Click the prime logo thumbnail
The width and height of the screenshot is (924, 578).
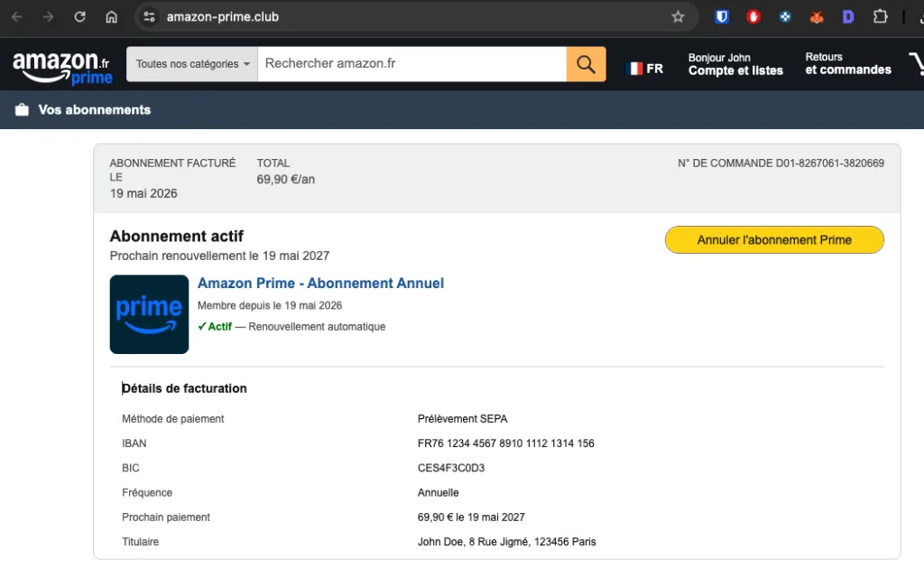pyautogui.click(x=149, y=314)
